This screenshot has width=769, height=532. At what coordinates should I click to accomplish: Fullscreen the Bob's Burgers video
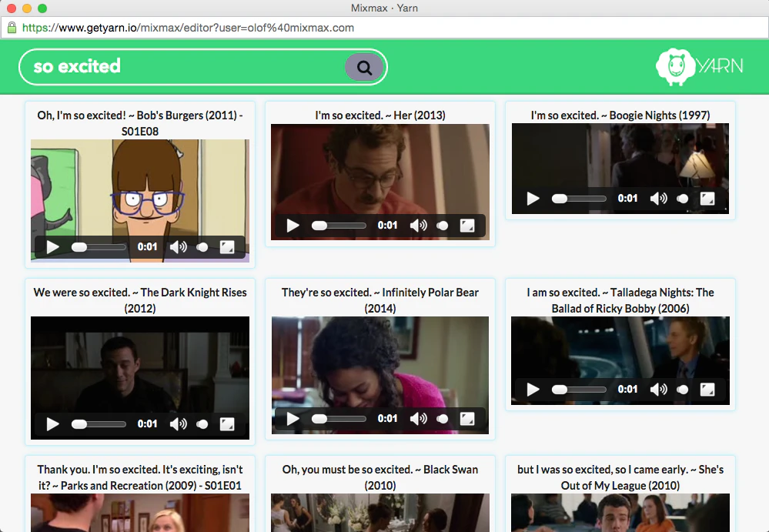click(227, 247)
